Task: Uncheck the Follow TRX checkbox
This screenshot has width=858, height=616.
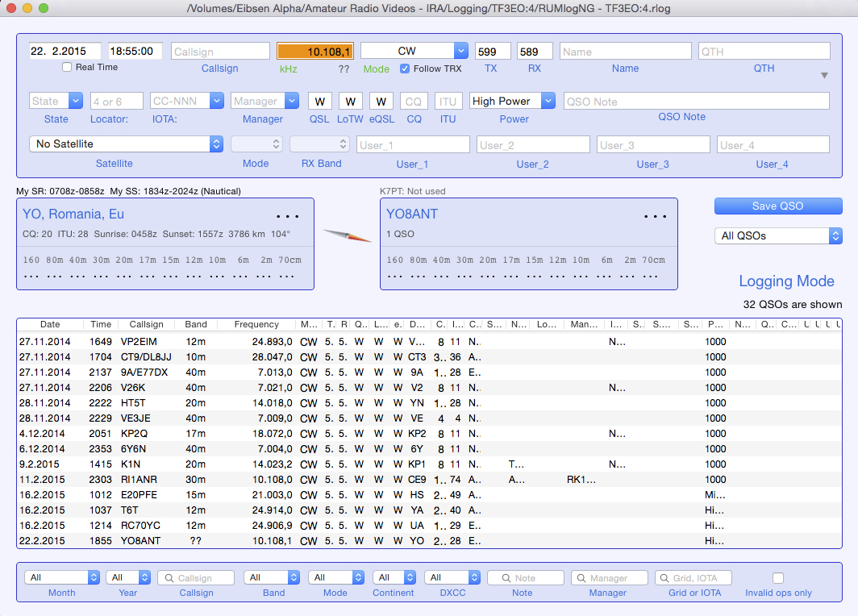Action: (x=406, y=69)
